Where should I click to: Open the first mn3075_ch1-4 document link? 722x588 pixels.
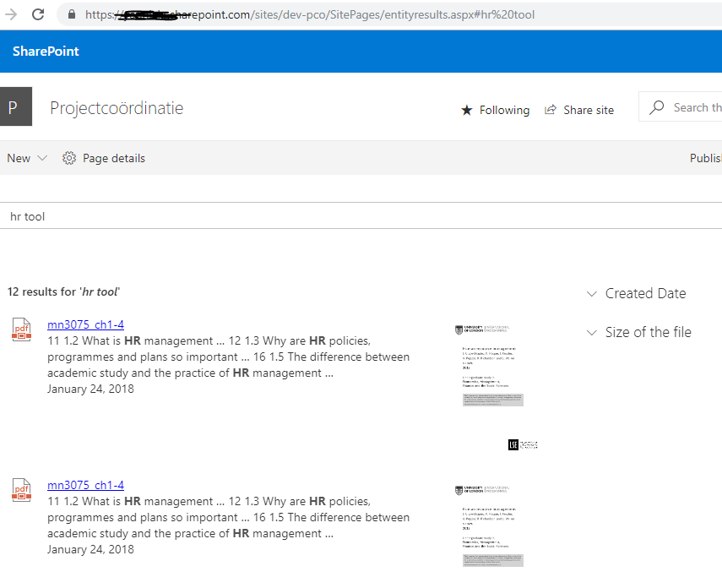click(85, 324)
